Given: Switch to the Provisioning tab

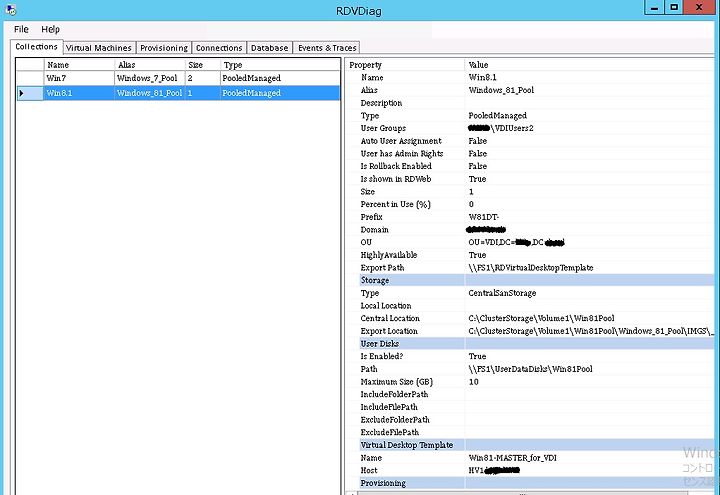Looking at the screenshot, I should coord(164,48).
